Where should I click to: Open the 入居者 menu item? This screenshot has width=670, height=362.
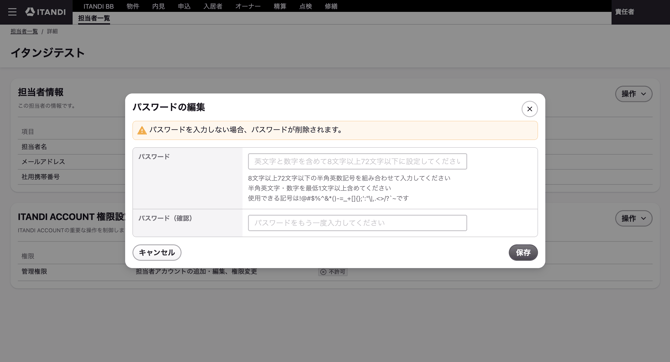213,6
